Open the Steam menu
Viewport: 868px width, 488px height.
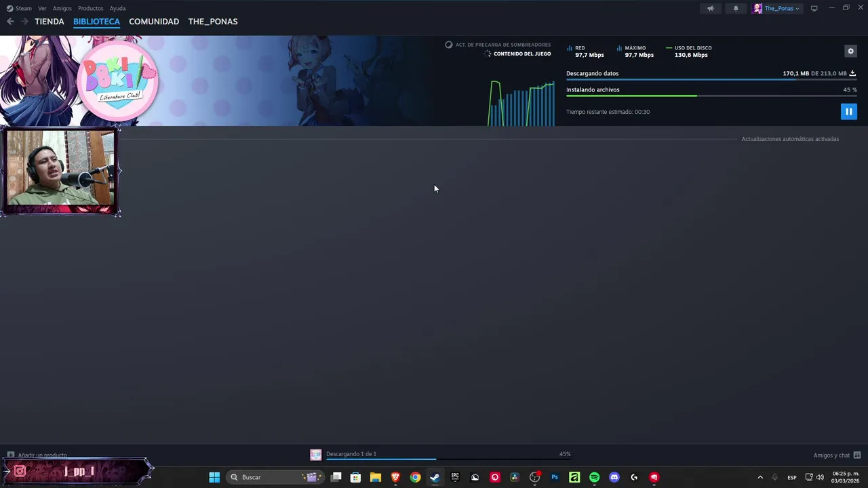tap(19, 8)
